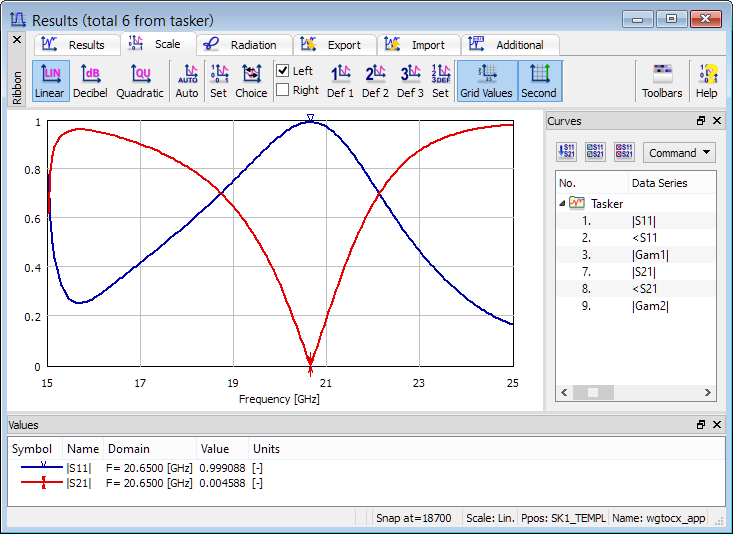Click the |Gam1| curve entry

[x=649, y=254]
